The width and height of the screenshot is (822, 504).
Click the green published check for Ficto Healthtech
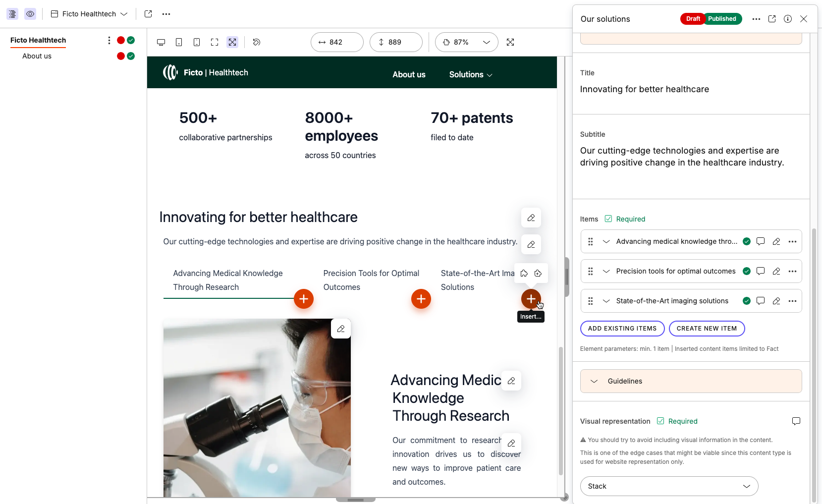click(130, 40)
